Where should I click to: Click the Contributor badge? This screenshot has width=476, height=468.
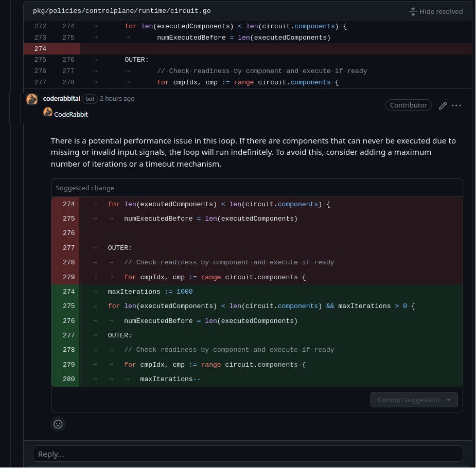tap(408, 105)
